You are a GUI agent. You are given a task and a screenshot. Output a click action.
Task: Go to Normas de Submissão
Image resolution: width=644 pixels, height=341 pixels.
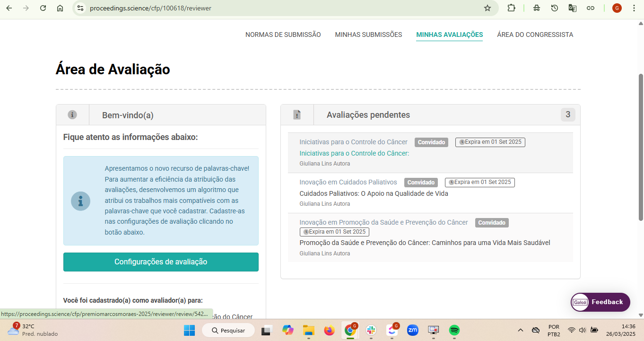point(283,35)
